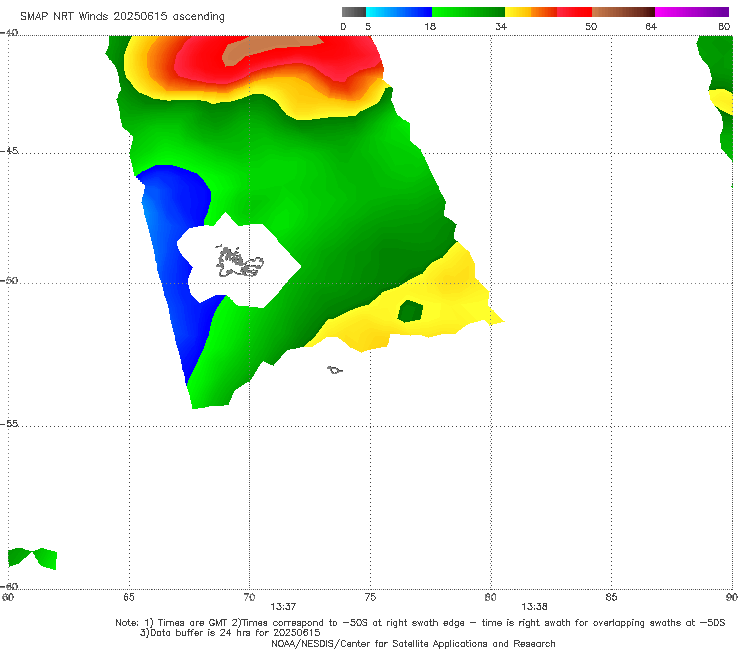Click the brown segment of the color bar
Image resolution: width=740 pixels, height=650 pixels.
pos(623,12)
